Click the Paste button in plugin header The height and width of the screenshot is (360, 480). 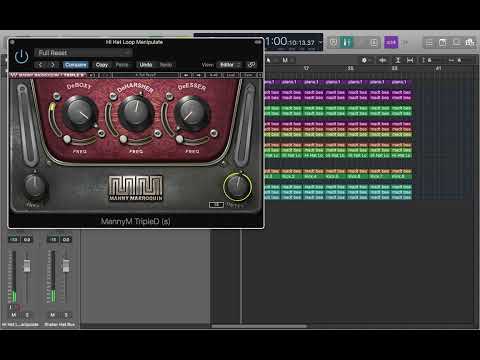122,65
